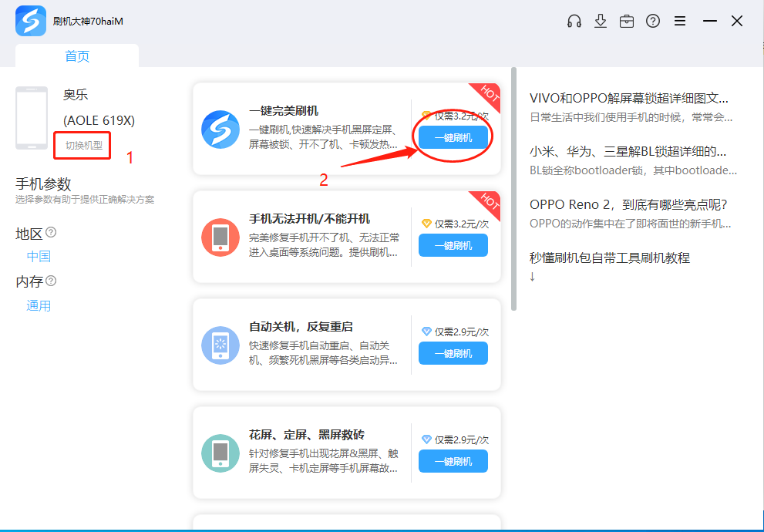Click the 自动关机 blue phone icon
The width and height of the screenshot is (764, 532).
tap(220, 345)
